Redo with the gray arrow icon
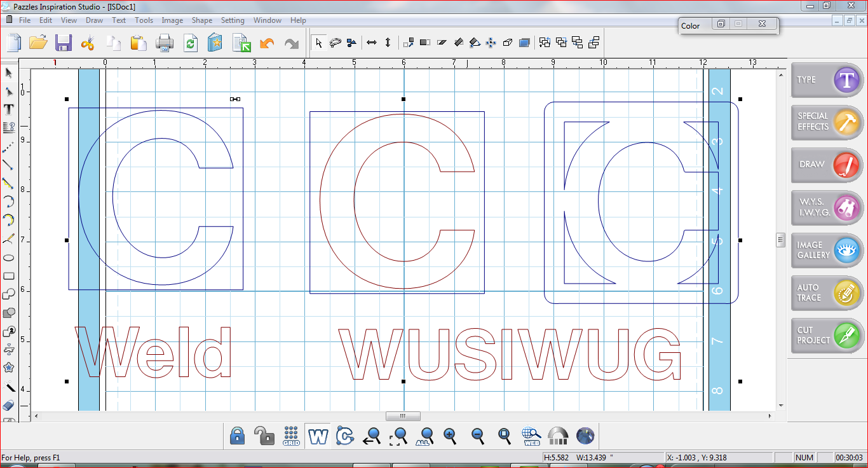 (x=292, y=43)
